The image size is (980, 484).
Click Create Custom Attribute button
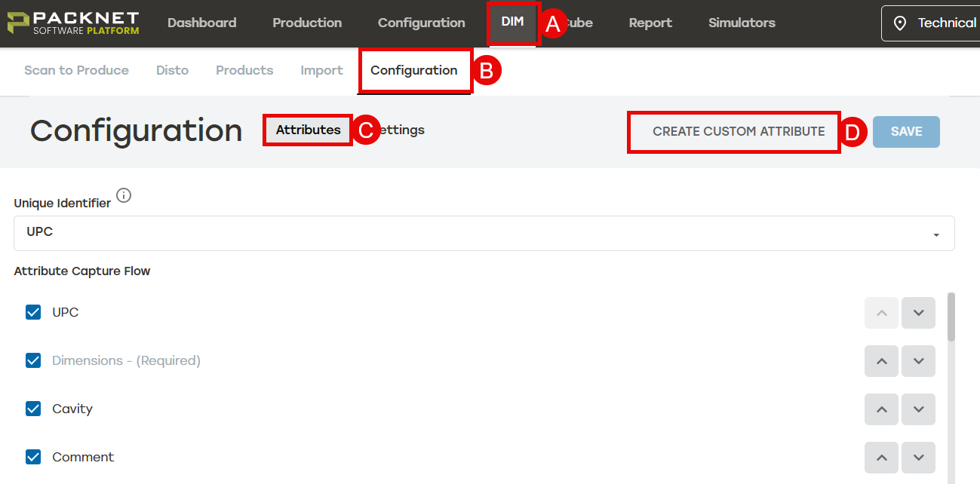[x=739, y=131]
